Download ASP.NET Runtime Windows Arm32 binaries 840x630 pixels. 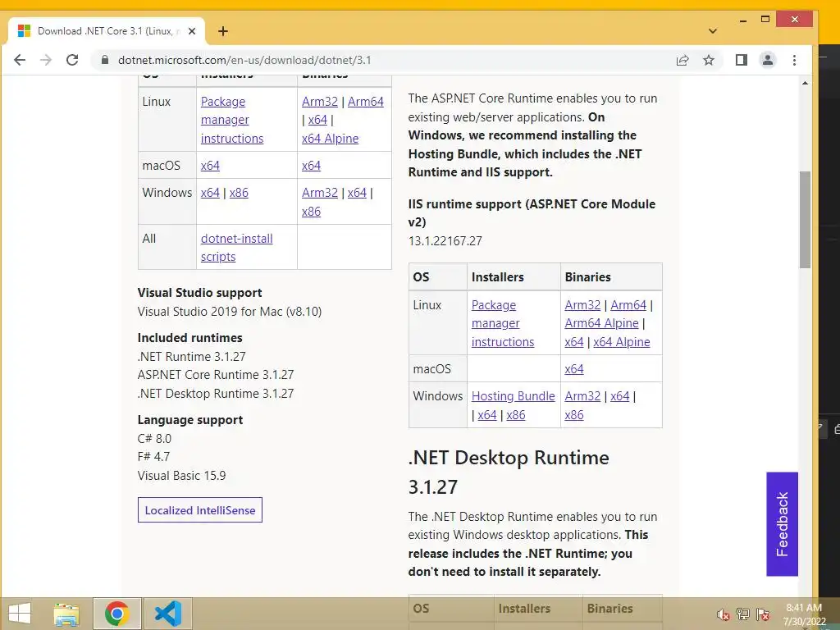[x=582, y=396]
